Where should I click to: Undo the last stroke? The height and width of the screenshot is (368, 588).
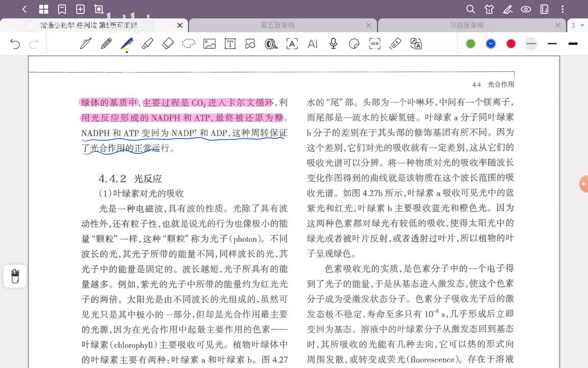15,44
